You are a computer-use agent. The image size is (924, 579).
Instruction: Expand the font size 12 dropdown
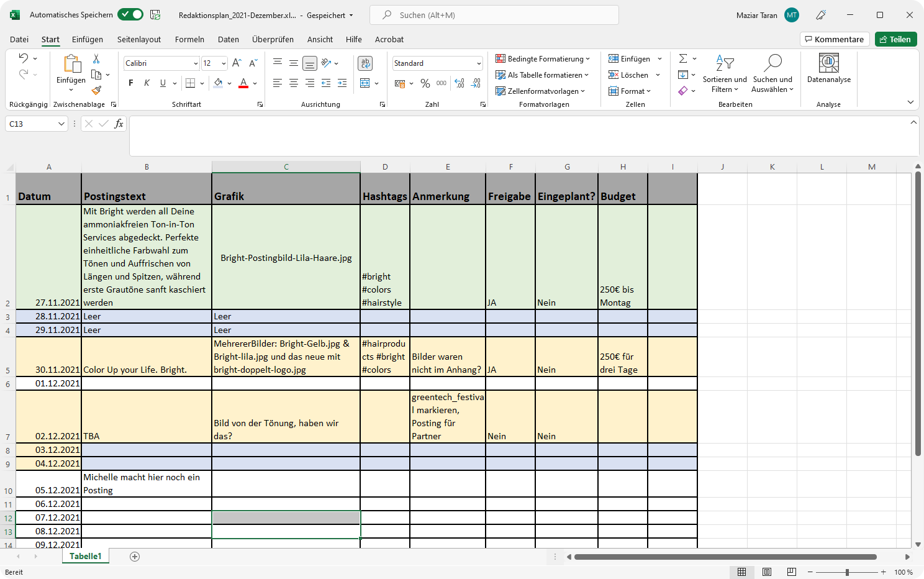tap(222, 63)
